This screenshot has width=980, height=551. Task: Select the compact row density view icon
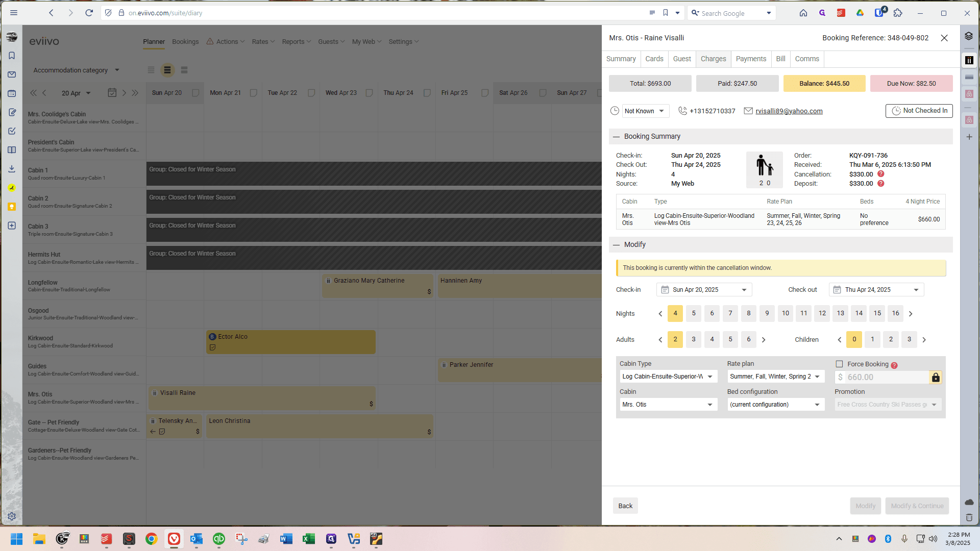point(151,70)
